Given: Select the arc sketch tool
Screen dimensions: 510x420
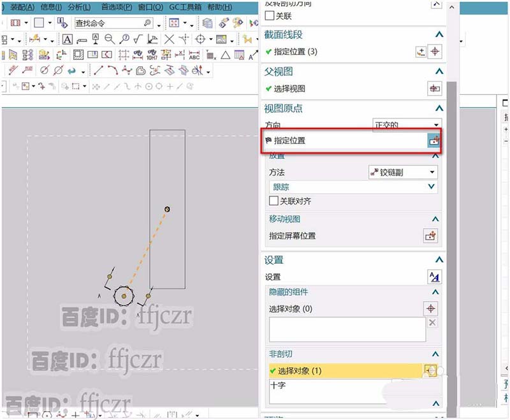Looking at the screenshot, I should [113, 70].
